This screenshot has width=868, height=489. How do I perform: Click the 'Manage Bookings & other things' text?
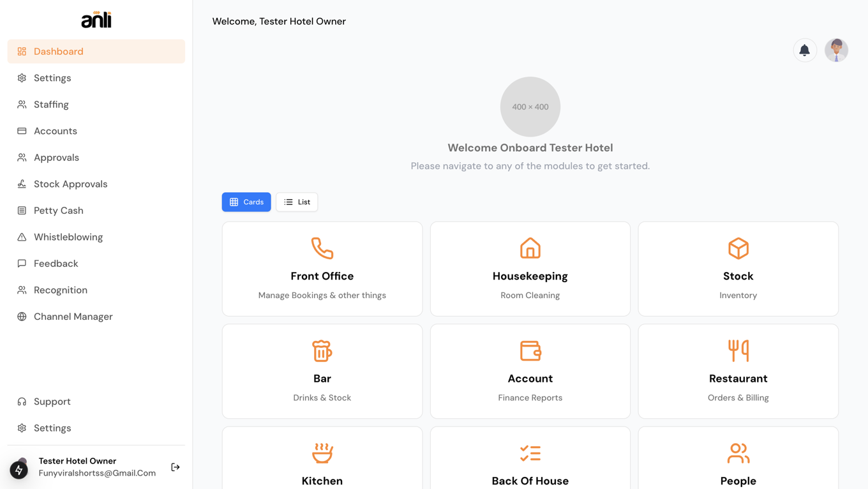322,296
